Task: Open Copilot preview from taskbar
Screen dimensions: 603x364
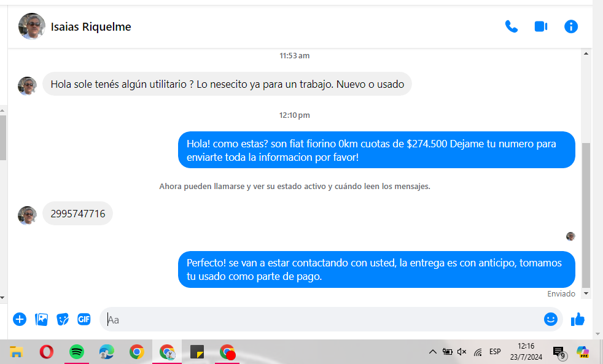Action: (583, 352)
